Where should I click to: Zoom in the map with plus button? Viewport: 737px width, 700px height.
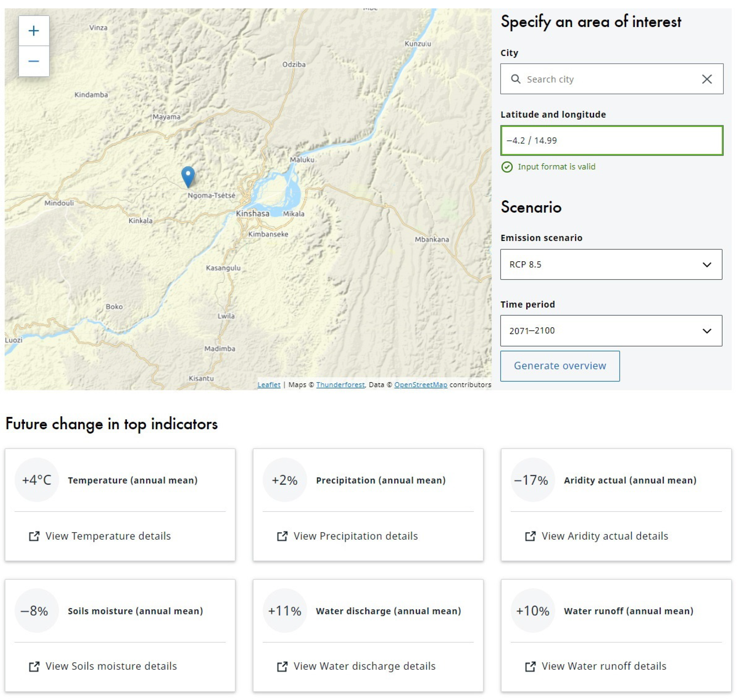coord(34,31)
